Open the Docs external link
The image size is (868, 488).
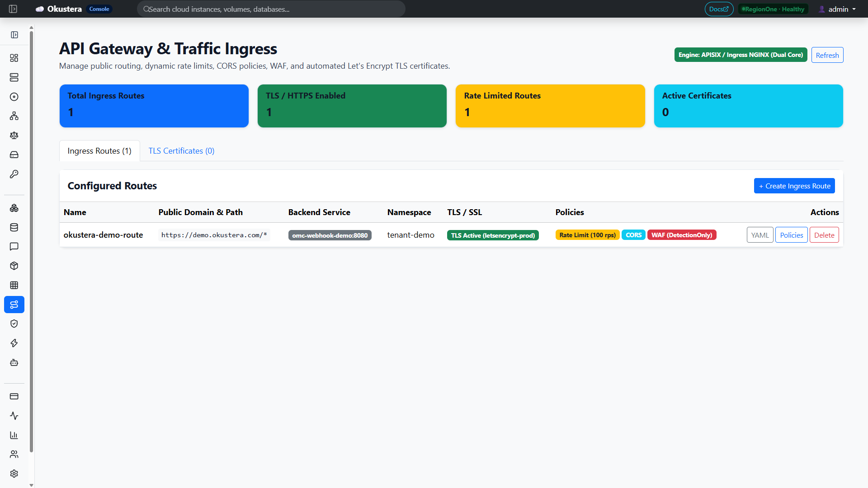[719, 9]
